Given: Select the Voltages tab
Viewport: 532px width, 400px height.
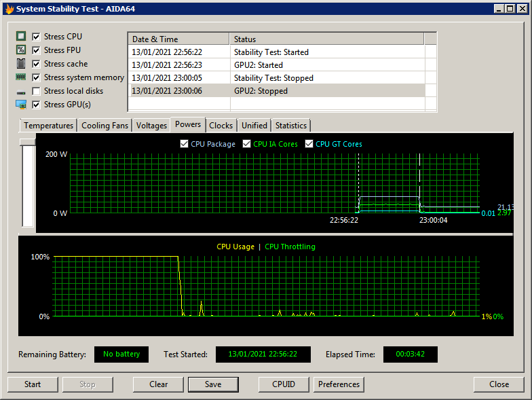Looking at the screenshot, I should (151, 125).
